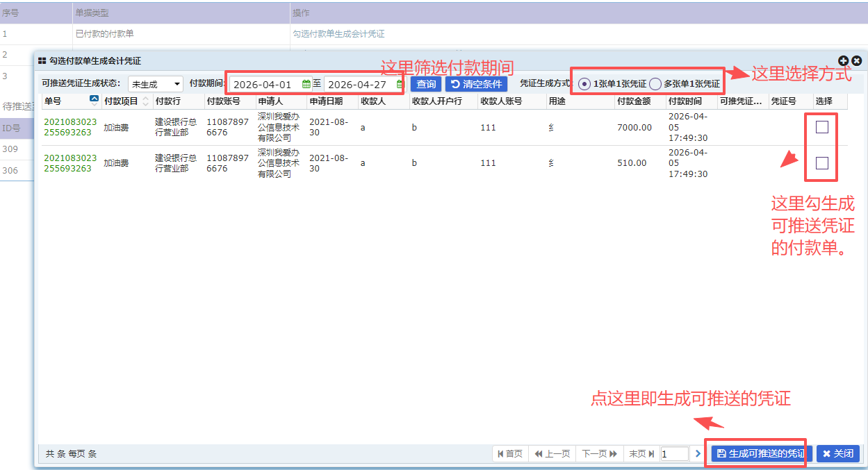The height and width of the screenshot is (470, 868).
Task: Click the blue go-to-page arrow
Action: click(x=698, y=453)
